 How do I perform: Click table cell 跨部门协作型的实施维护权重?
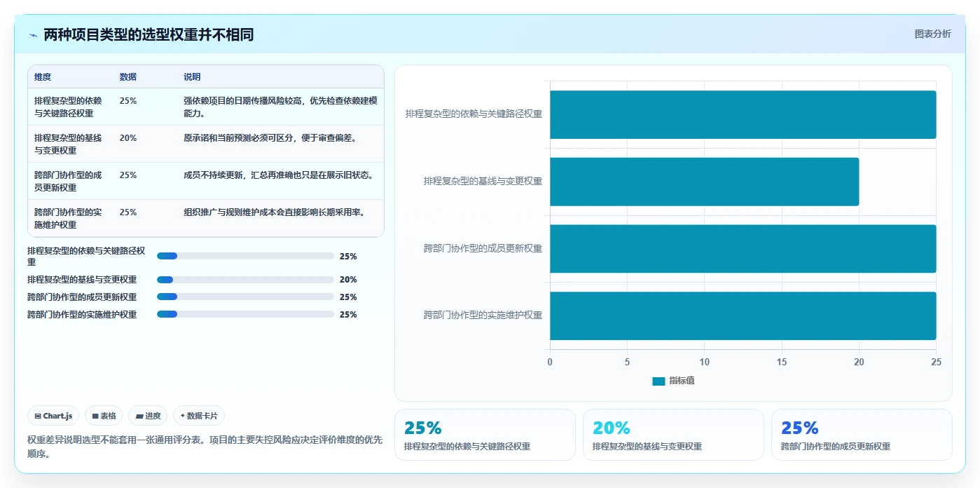tap(69, 218)
